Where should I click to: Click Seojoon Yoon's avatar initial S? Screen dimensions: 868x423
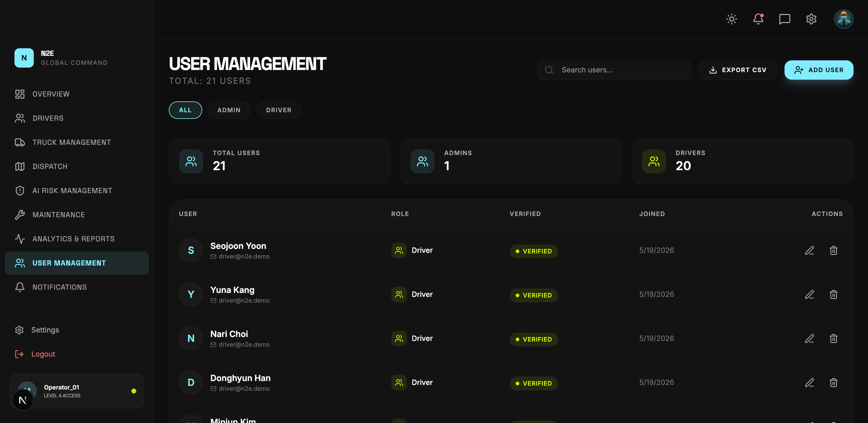(191, 250)
